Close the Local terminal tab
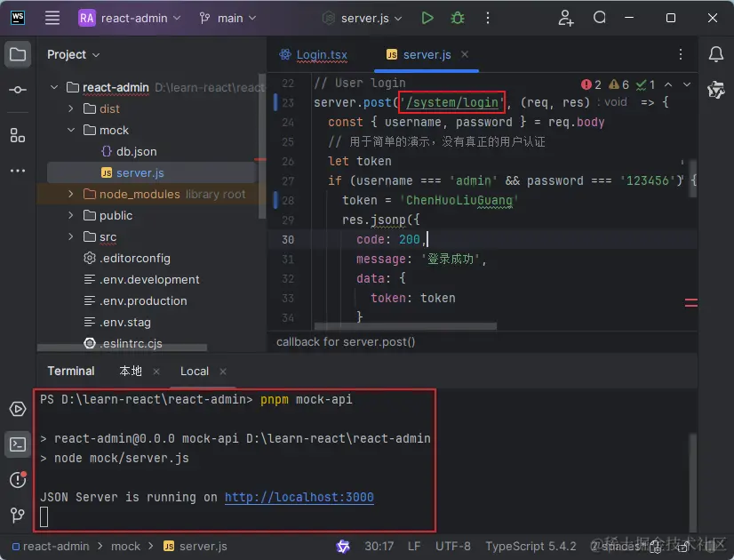This screenshot has height=560, width=734. pos(223,372)
